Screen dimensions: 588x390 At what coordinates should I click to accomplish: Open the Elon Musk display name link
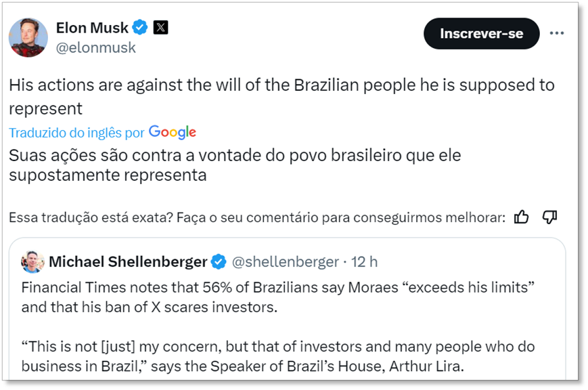click(92, 28)
